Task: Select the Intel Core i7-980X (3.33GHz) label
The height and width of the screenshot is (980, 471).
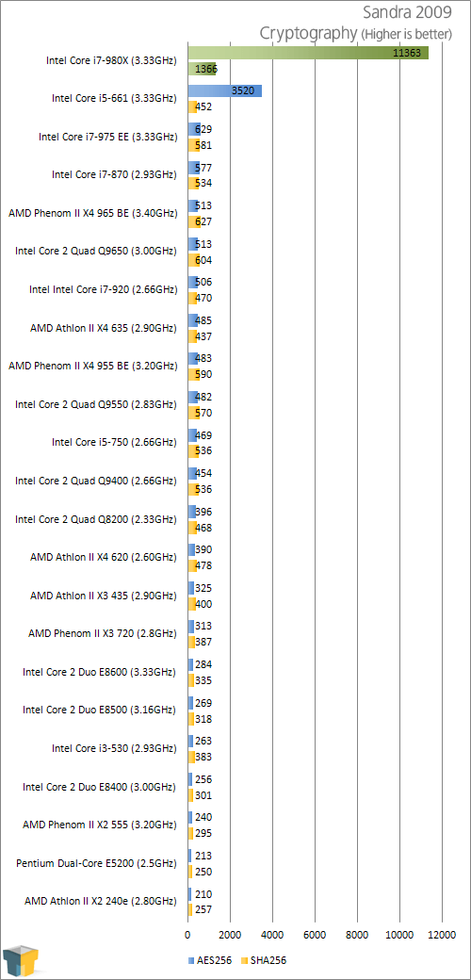Action: 112,61
